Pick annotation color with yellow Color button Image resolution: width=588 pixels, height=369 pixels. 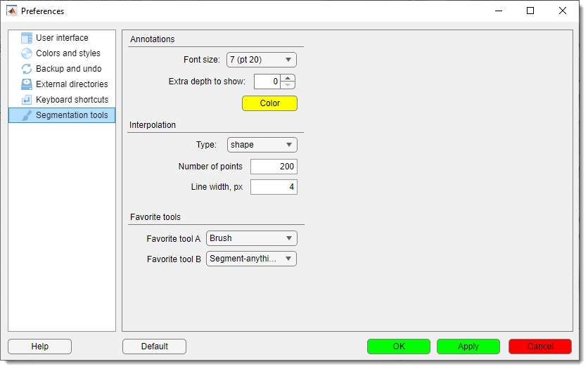tap(269, 103)
